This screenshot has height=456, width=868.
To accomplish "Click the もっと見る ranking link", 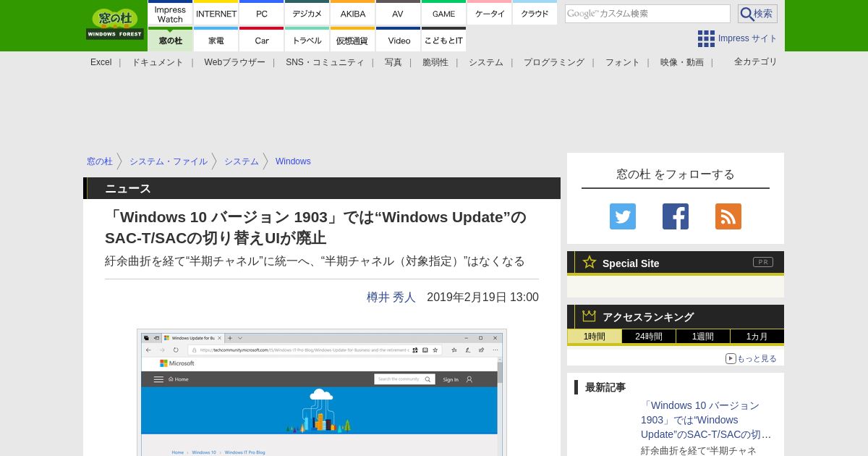I will [x=752, y=358].
